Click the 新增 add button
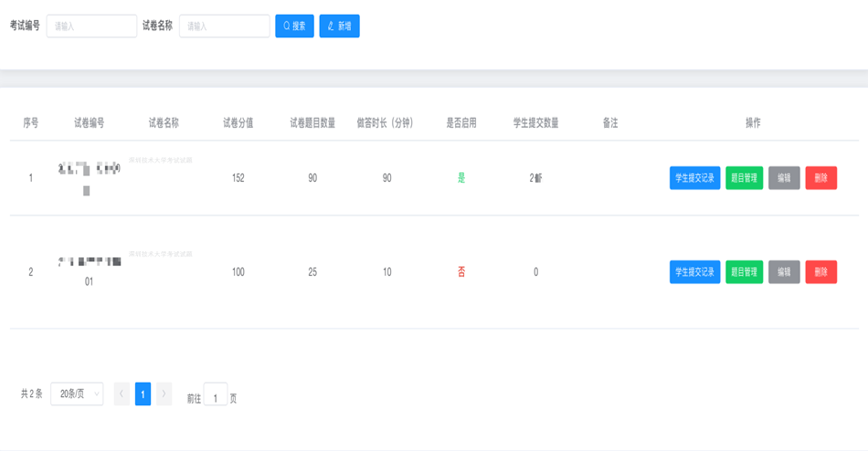868x451 pixels. click(x=339, y=26)
